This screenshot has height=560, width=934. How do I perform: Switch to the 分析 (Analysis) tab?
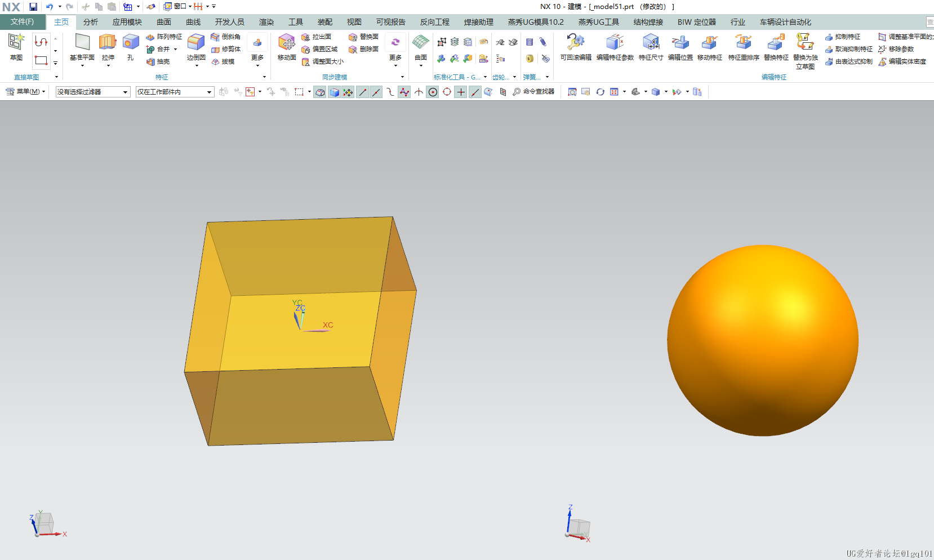(x=91, y=22)
